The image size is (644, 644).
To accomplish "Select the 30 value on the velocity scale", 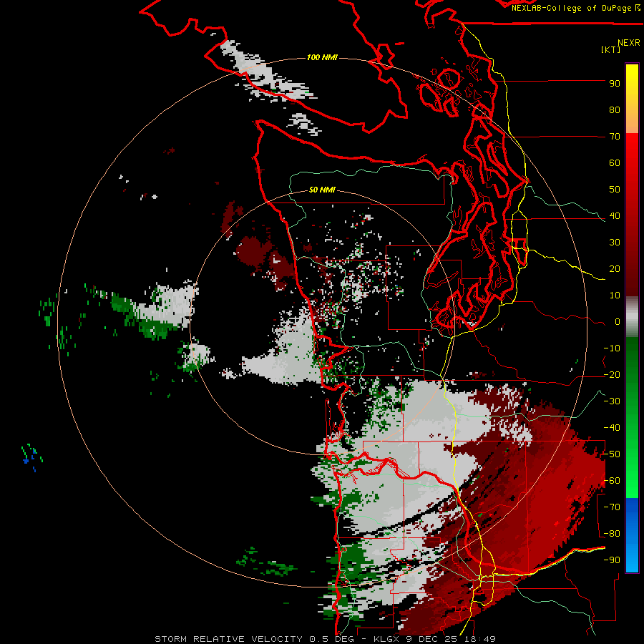I will [615, 243].
